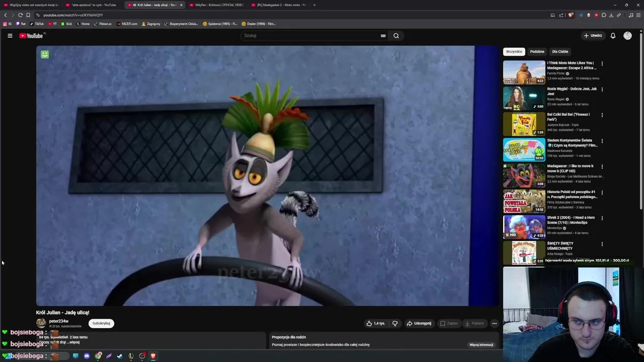The width and height of the screenshot is (644, 362).
Task: Open options for 'I like to move it' video
Action: click(x=602, y=167)
